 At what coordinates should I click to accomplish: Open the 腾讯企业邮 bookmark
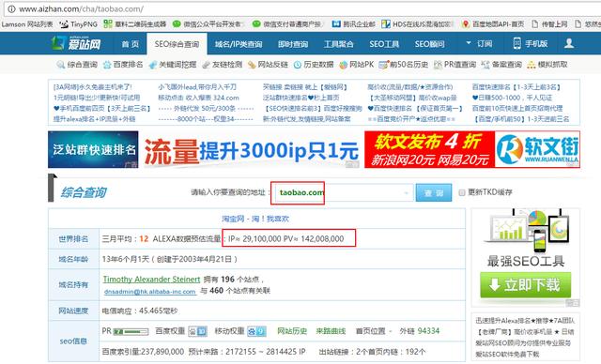pos(353,24)
